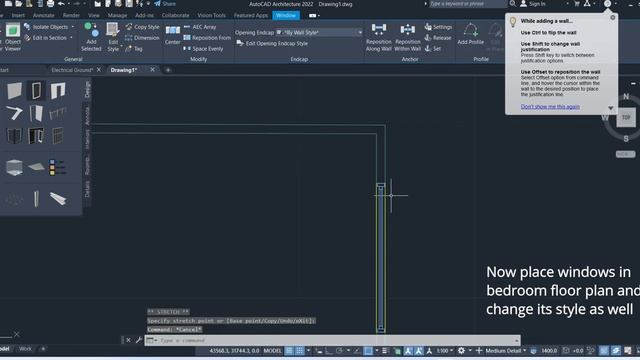Open the Work layout tab
The height and width of the screenshot is (360, 640).
click(25, 349)
